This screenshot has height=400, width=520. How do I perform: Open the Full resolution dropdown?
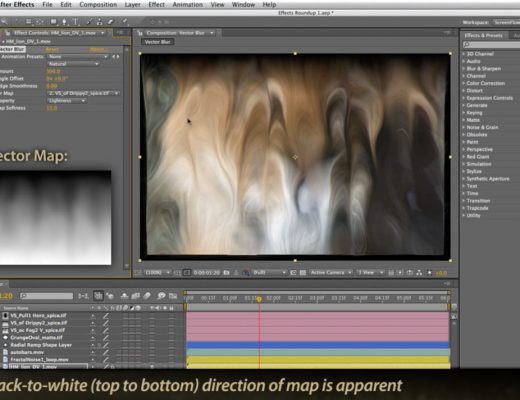270,273
